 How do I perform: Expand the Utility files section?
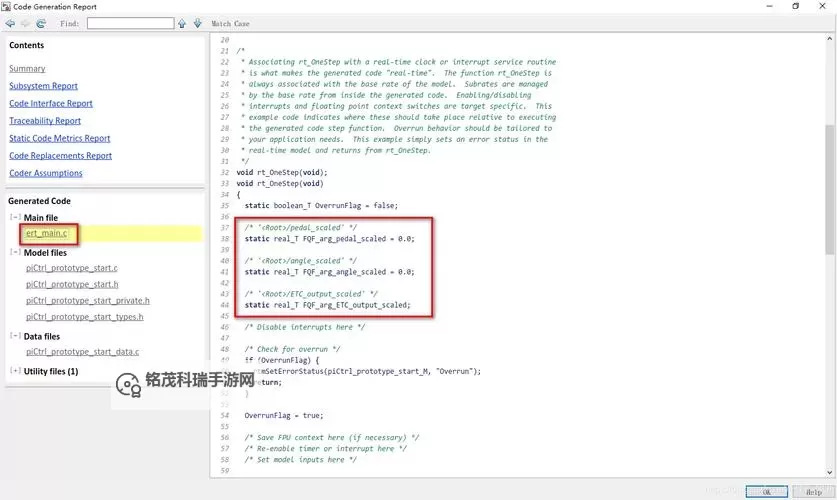[15, 371]
